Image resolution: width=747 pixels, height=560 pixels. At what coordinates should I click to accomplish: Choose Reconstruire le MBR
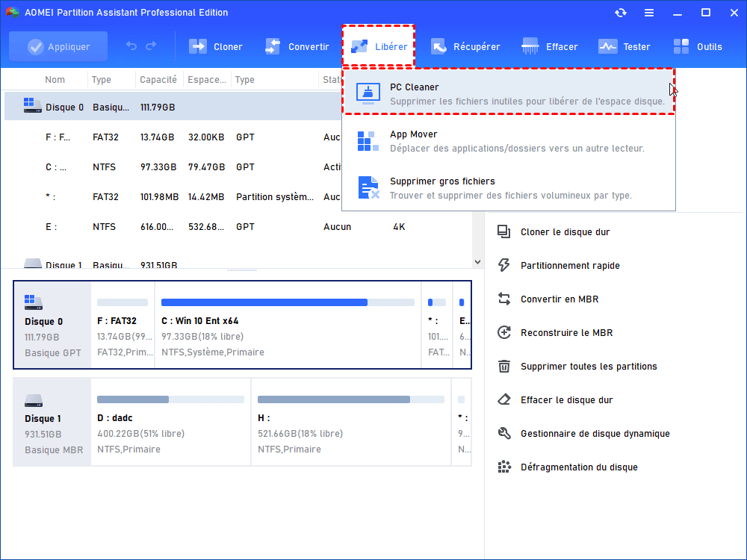[566, 333]
